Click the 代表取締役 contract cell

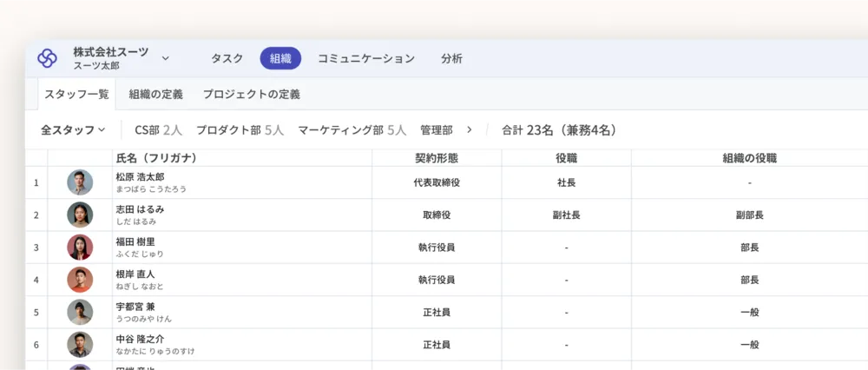437,182
